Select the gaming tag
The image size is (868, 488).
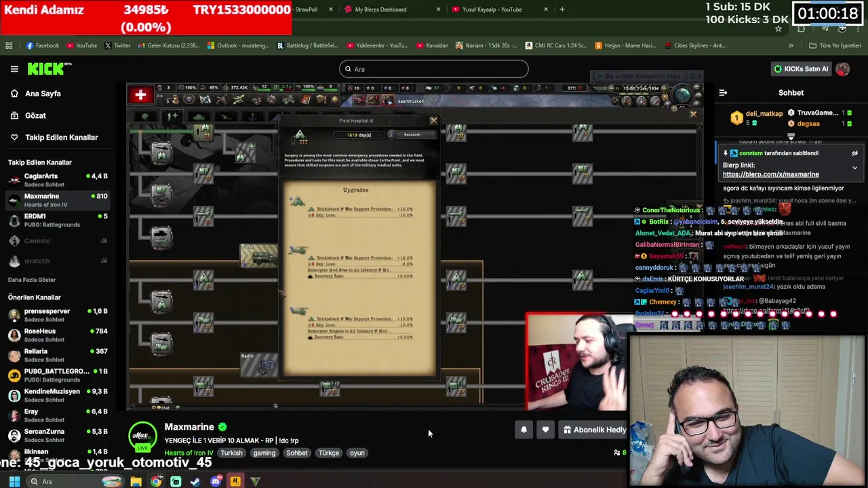point(264,453)
